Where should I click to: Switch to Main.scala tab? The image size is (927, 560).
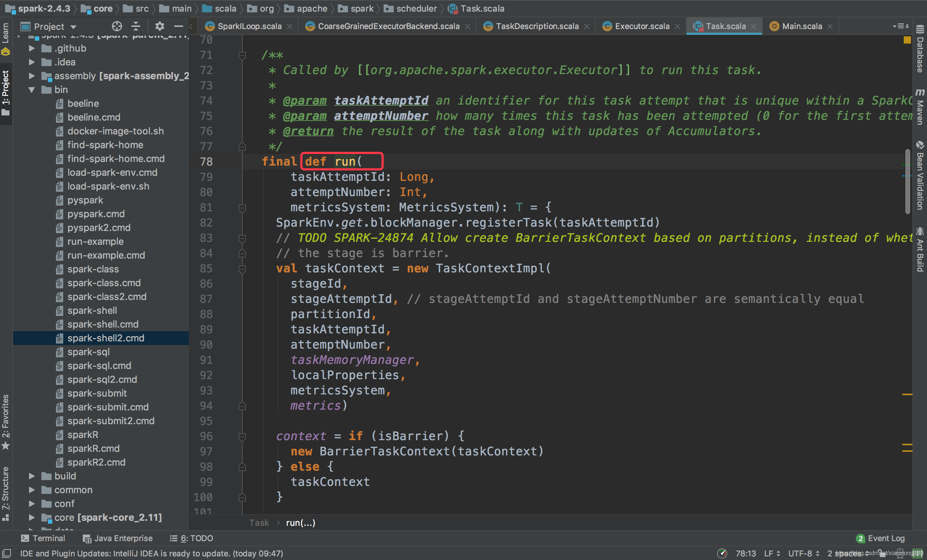click(801, 26)
